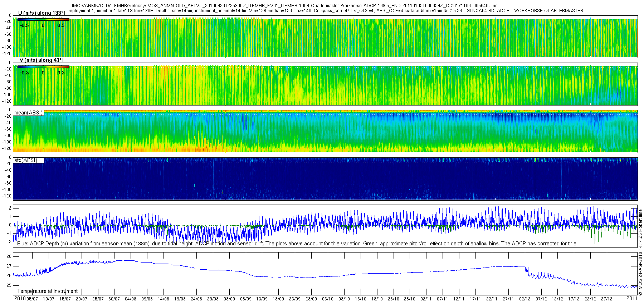
Task: Click the '-2' tick on depth variation plot
Action: tap(9, 242)
